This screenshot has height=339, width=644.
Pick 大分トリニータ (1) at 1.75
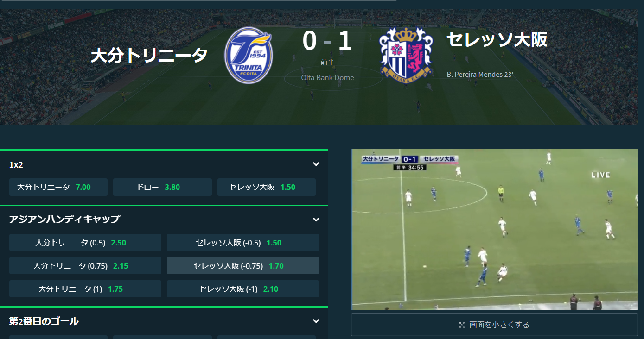(x=85, y=289)
